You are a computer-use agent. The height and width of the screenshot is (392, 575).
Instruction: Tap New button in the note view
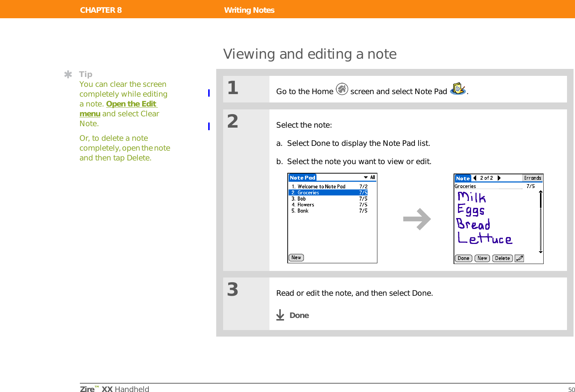point(482,258)
